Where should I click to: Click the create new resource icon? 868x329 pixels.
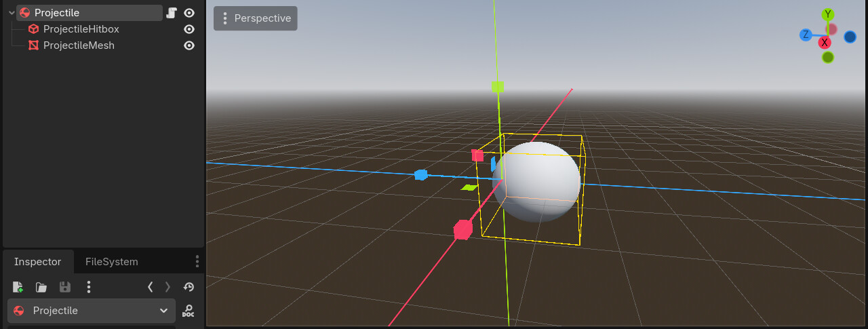pos(18,287)
